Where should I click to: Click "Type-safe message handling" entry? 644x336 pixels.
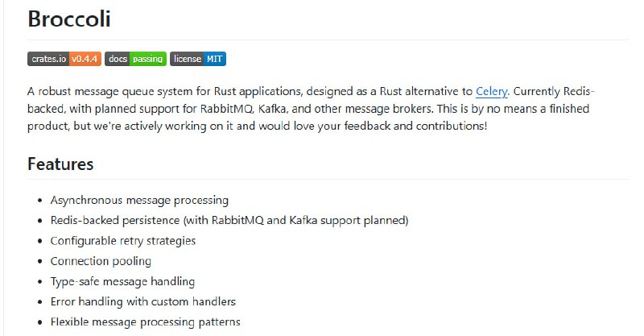[122, 281]
